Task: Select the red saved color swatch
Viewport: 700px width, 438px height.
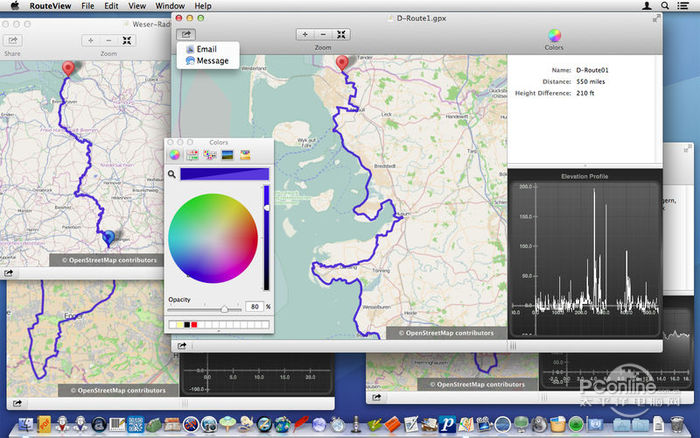Action: (x=196, y=324)
